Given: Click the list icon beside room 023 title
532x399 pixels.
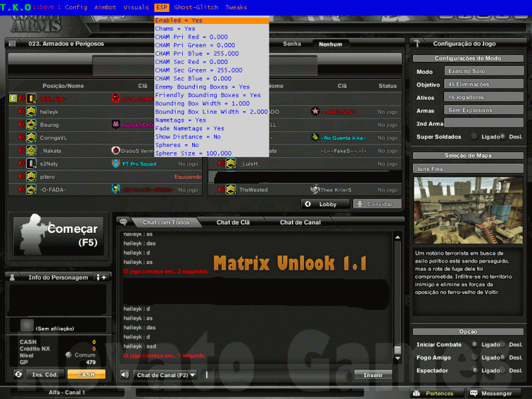Looking at the screenshot, I should (x=14, y=43).
